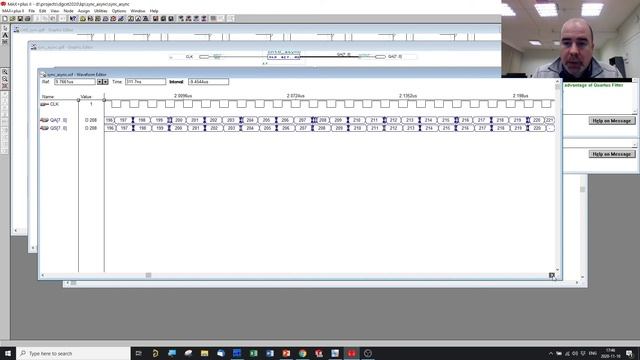Image resolution: width=640 pixels, height=360 pixels.
Task: Click the right Ref step arrow button
Action: [105, 82]
